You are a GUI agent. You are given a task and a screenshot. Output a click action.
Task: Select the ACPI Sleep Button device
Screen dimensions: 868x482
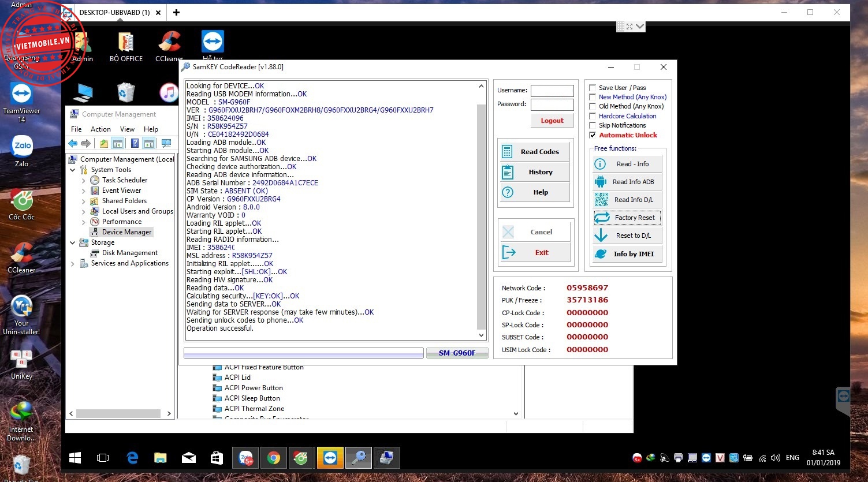252,398
